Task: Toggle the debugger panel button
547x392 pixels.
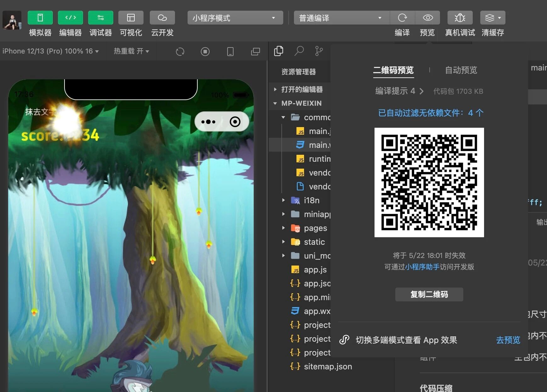Action: 100,18
